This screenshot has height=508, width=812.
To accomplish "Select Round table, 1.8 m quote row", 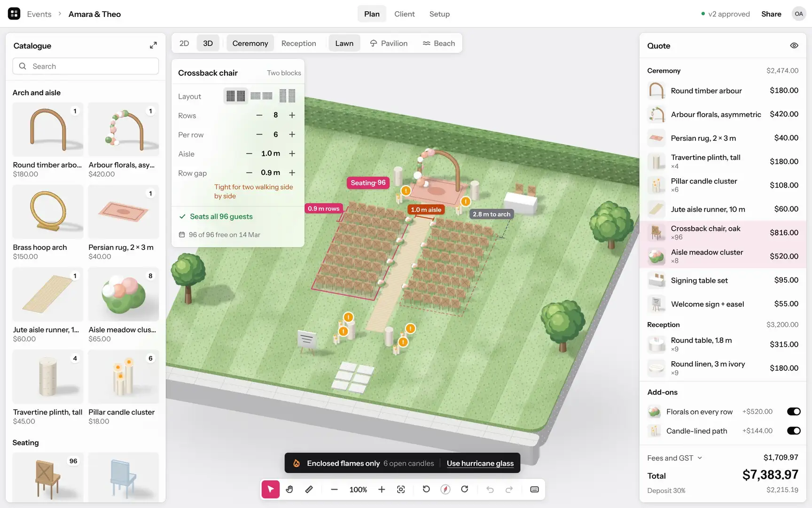I will click(723, 344).
